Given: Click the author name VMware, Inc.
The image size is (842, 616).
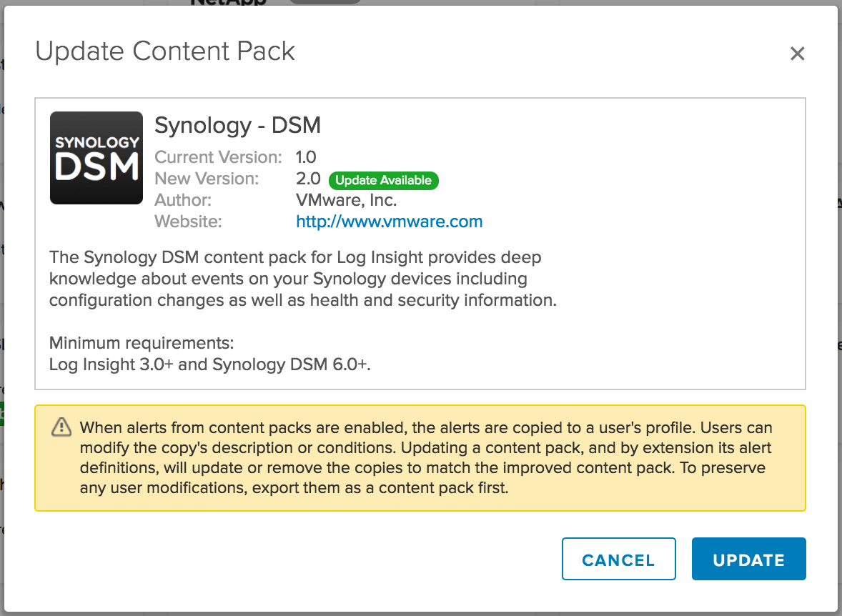Looking at the screenshot, I should click(347, 200).
